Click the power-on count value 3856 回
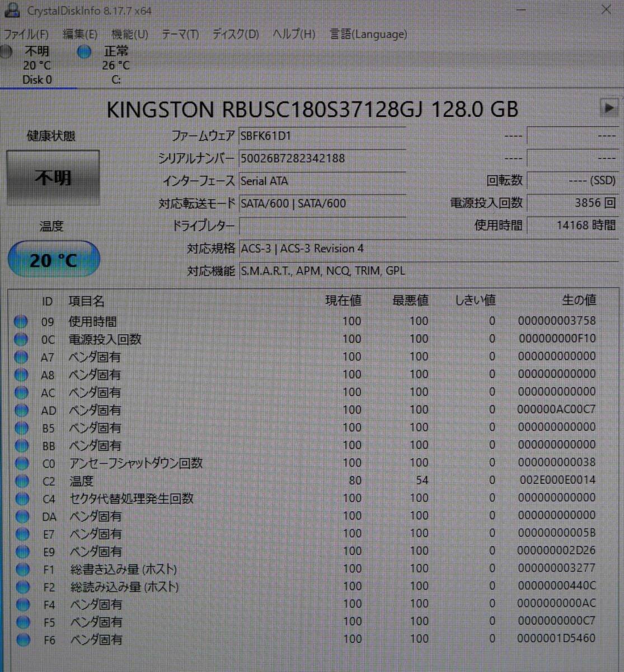Viewport: 624px width, 672px height. click(573, 203)
